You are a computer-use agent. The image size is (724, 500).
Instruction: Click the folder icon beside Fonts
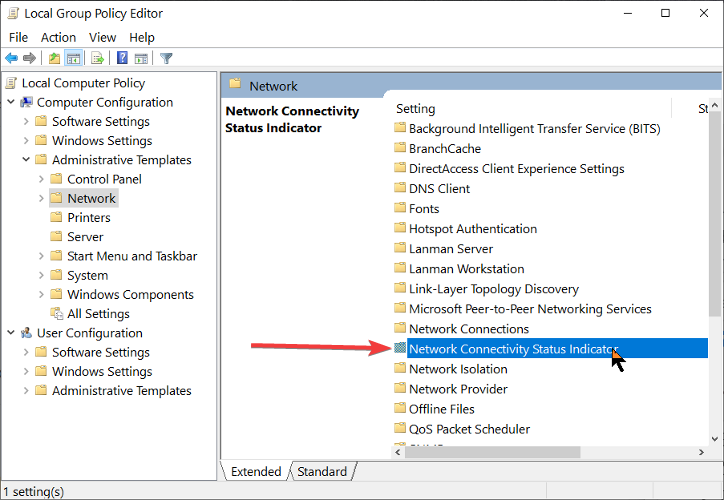coord(400,208)
